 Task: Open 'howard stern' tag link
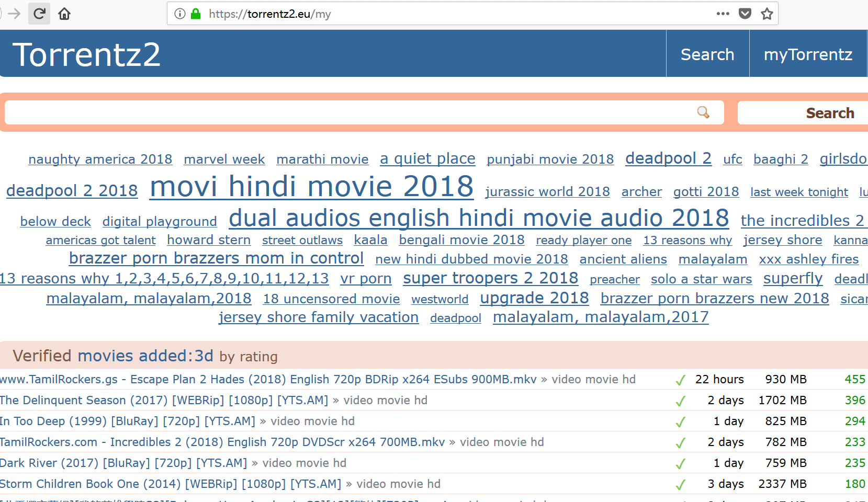pos(209,239)
